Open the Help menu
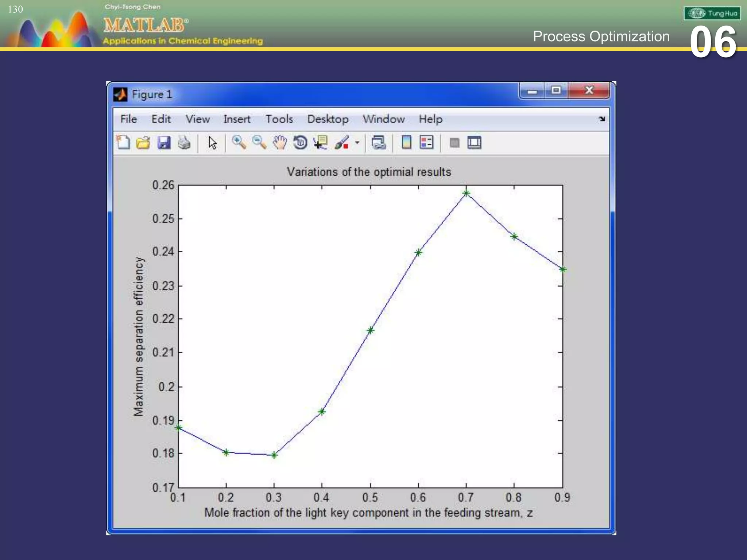747x560 pixels. 431,119
